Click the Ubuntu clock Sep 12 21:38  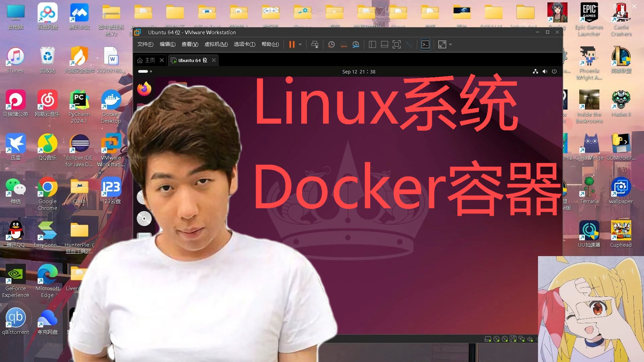pos(359,72)
